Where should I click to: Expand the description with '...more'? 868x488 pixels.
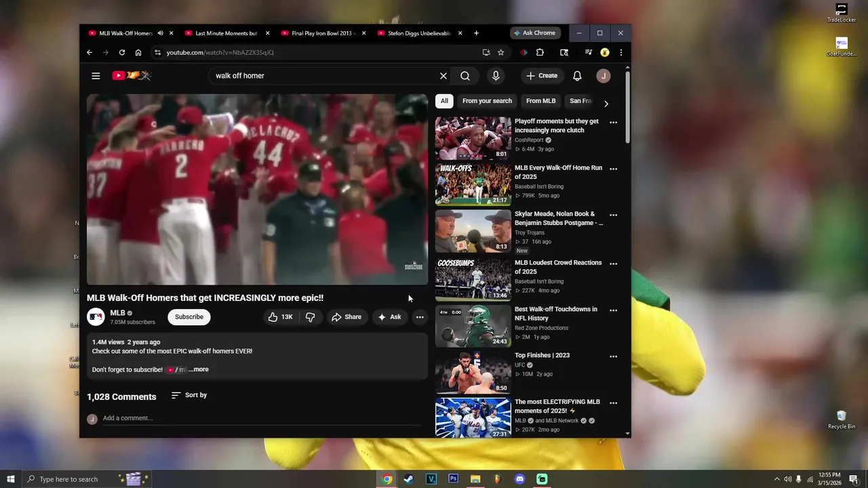(199, 369)
